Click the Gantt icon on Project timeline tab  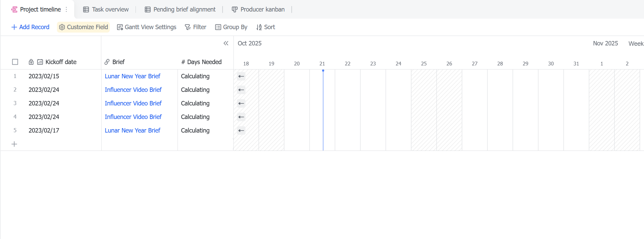click(x=14, y=9)
